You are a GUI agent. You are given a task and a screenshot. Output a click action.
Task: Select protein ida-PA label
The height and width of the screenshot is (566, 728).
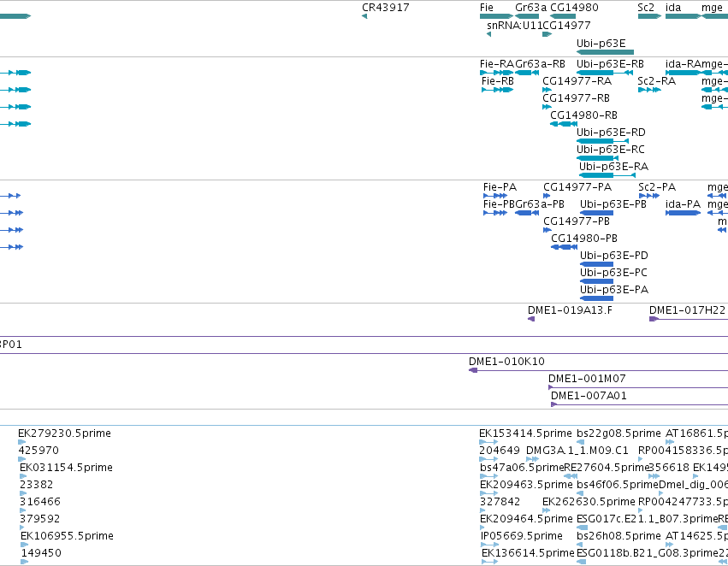[x=683, y=204]
